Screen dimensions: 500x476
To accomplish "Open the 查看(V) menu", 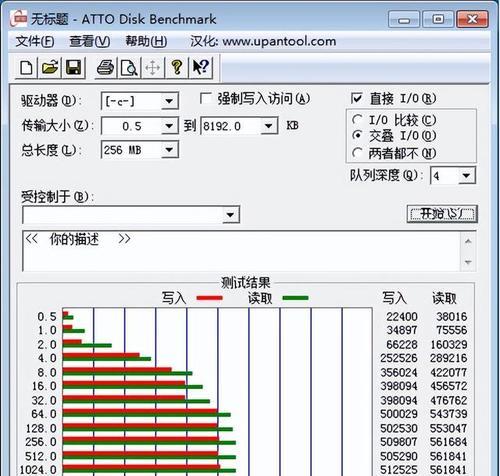I will coord(90,42).
